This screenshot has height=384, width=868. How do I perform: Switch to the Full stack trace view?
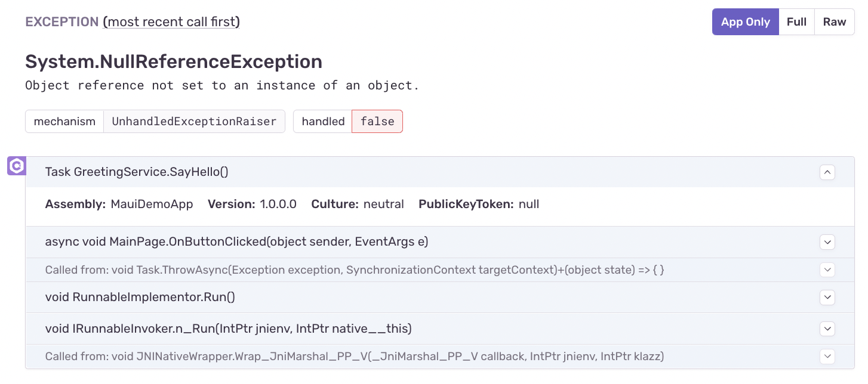pos(796,22)
